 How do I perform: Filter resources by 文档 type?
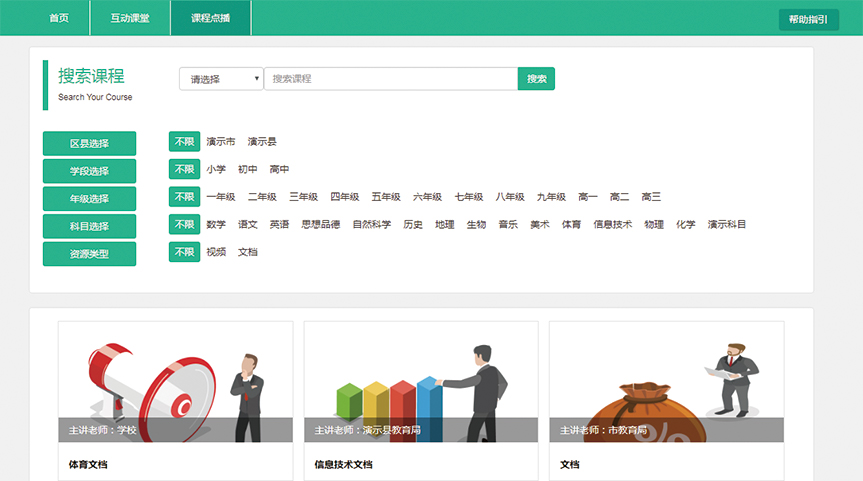[x=248, y=252]
